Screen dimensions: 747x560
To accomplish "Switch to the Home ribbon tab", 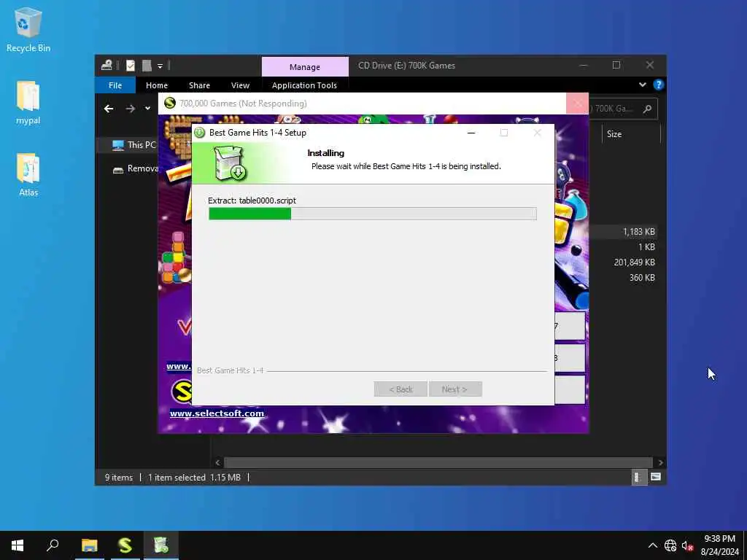I will coord(157,85).
